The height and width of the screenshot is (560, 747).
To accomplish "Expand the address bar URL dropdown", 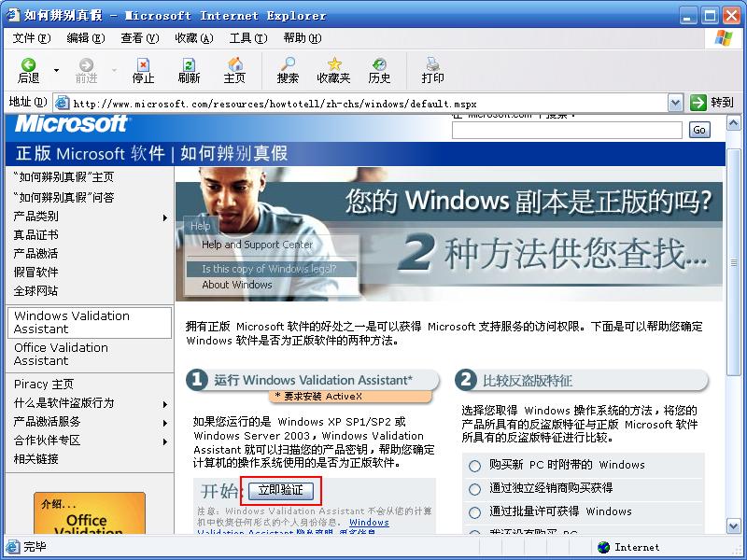I will coord(675,103).
